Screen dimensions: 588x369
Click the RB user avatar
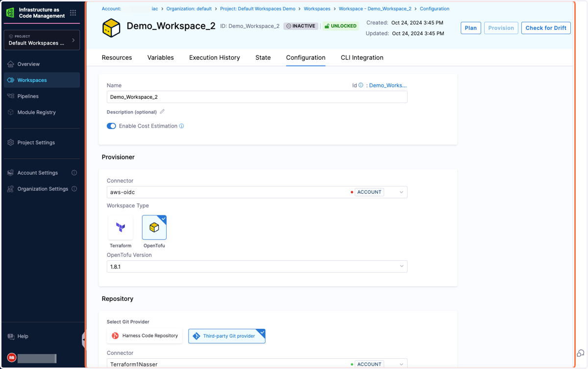(x=11, y=358)
